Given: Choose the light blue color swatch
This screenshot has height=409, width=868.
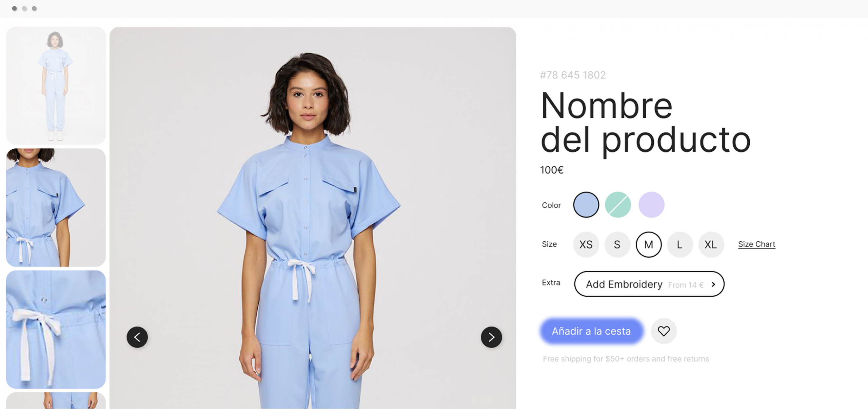Looking at the screenshot, I should (586, 205).
